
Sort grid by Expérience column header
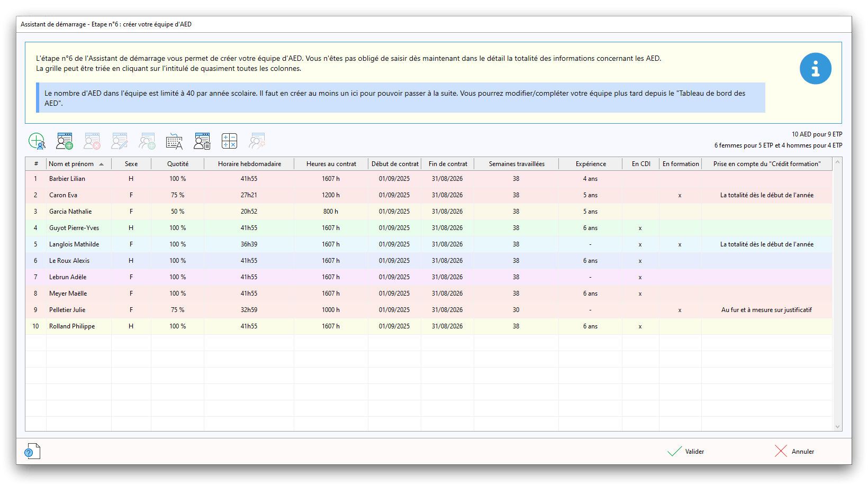point(591,164)
